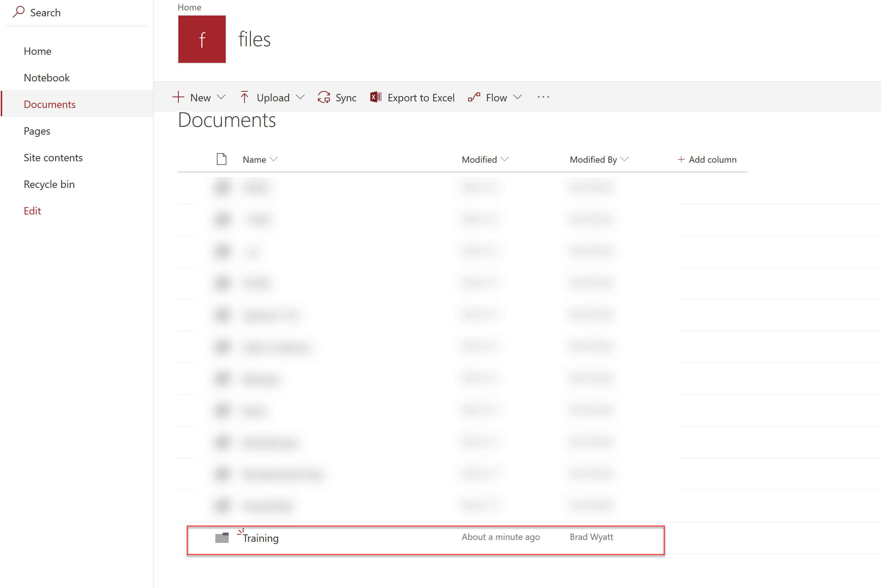Open the Name column chevron menu
The height and width of the screenshot is (588, 881).
(x=274, y=159)
